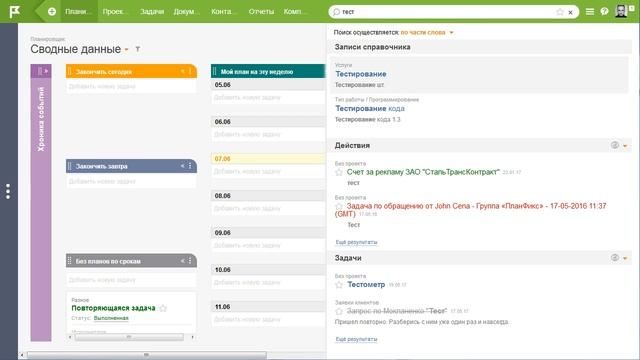The image size is (640, 360).
Task: Click scroll-left arrow of bottom scrollbar
Action: click(22, 355)
